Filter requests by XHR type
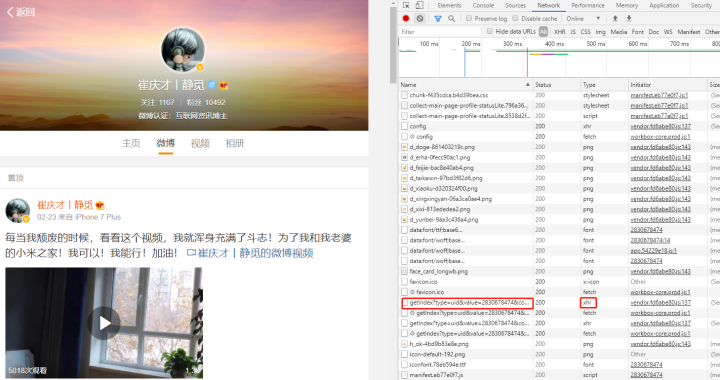This screenshot has height=380, width=720. coord(559,32)
